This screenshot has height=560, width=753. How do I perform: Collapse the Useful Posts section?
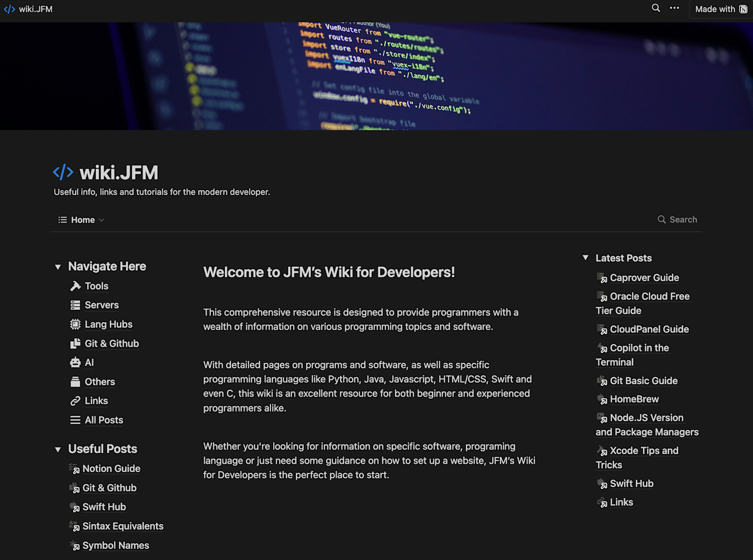pyautogui.click(x=58, y=449)
